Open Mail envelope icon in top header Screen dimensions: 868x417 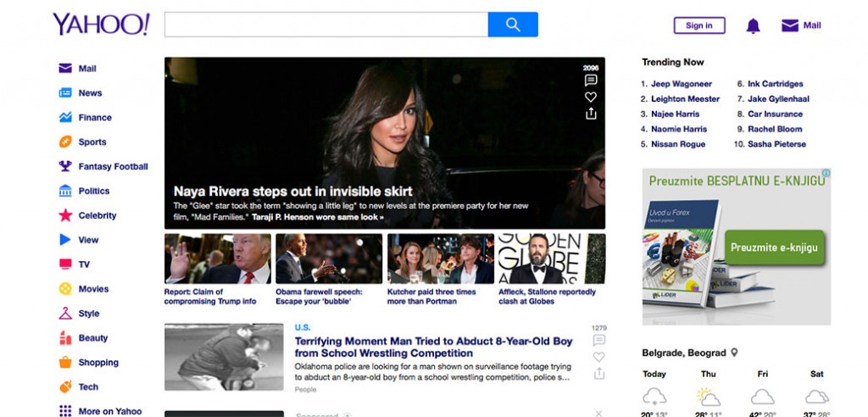(790, 25)
